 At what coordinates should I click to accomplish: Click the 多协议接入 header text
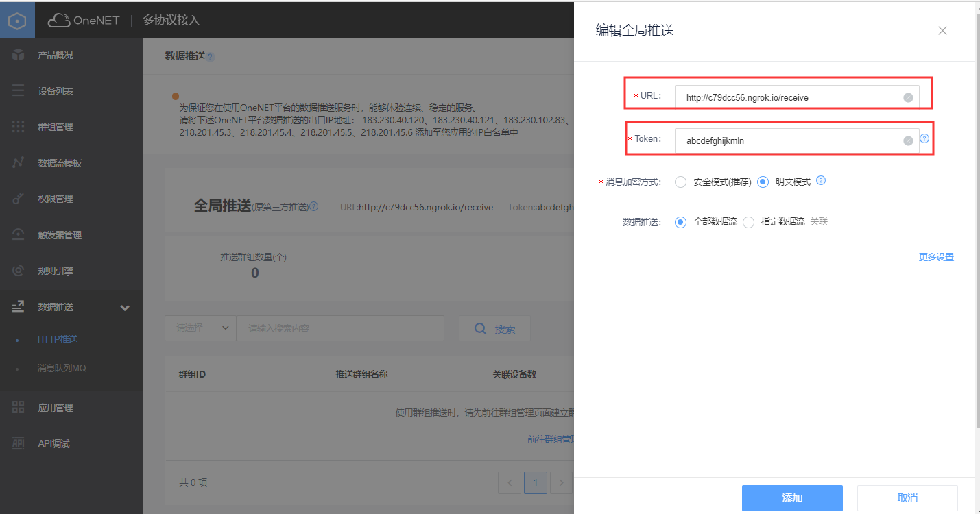[171, 20]
